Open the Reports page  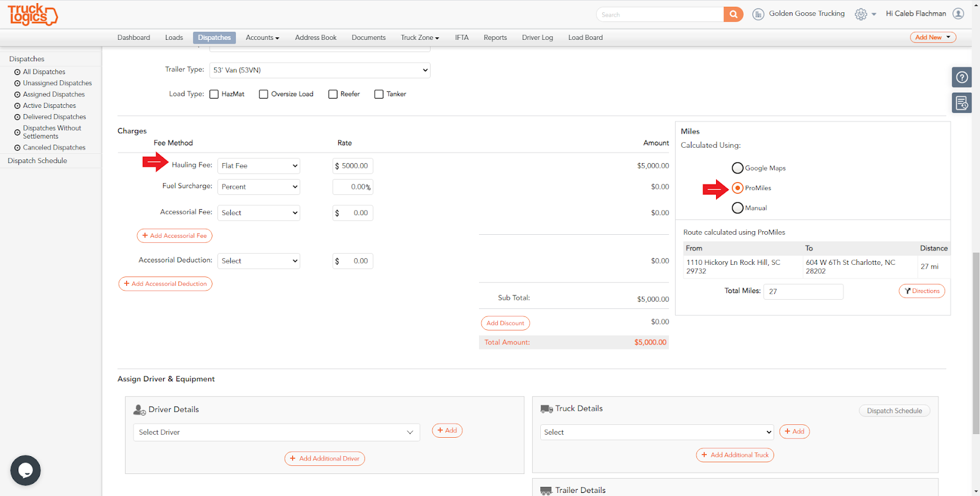tap(496, 38)
